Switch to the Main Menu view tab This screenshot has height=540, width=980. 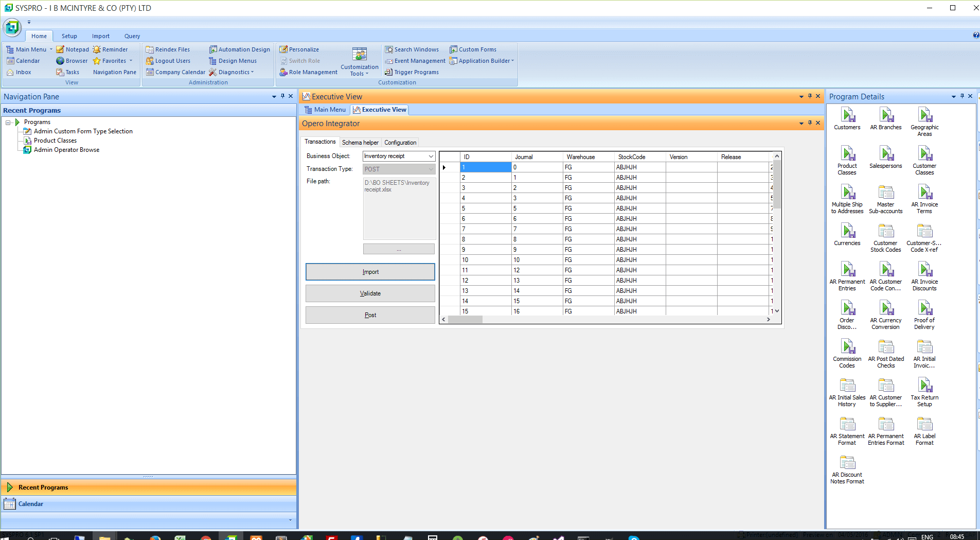[x=325, y=110]
